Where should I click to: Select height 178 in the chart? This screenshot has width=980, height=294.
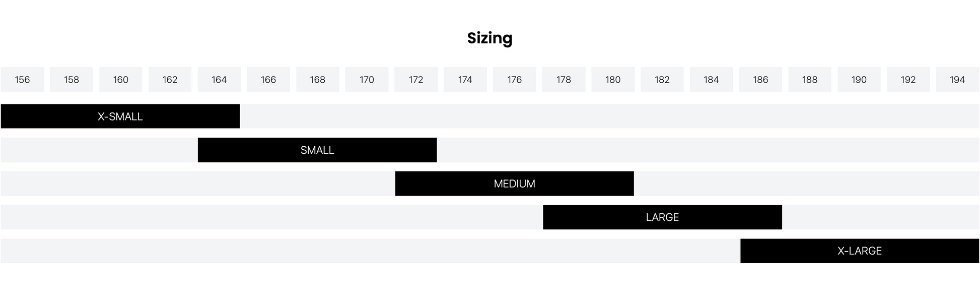pyautogui.click(x=564, y=80)
